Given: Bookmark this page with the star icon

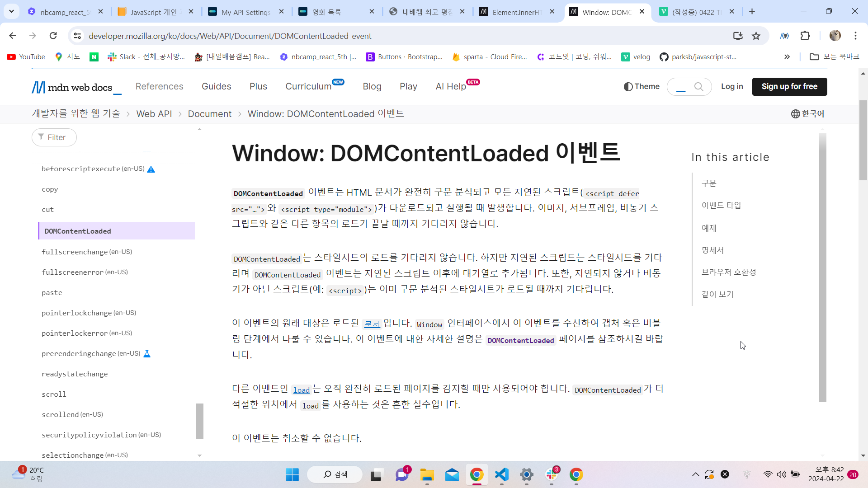Looking at the screenshot, I should tap(756, 36).
